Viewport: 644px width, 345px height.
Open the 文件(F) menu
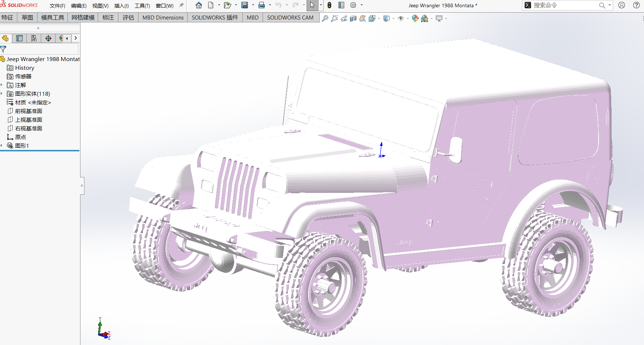coord(57,6)
